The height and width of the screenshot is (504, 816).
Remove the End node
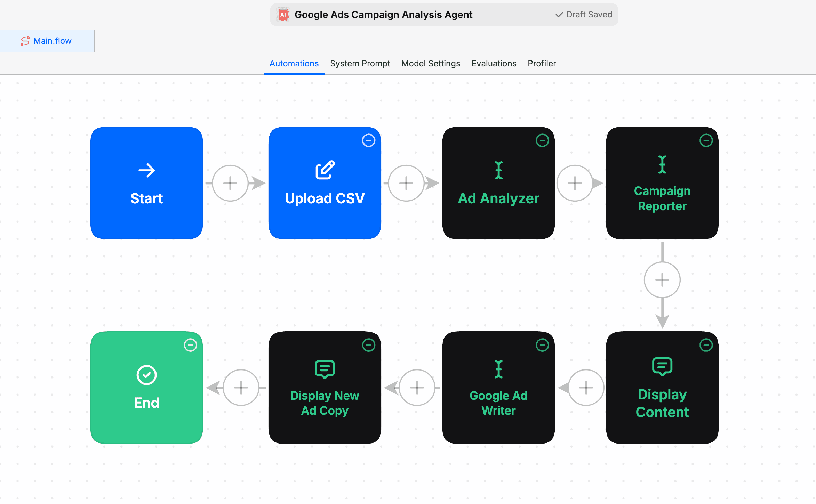(x=191, y=345)
